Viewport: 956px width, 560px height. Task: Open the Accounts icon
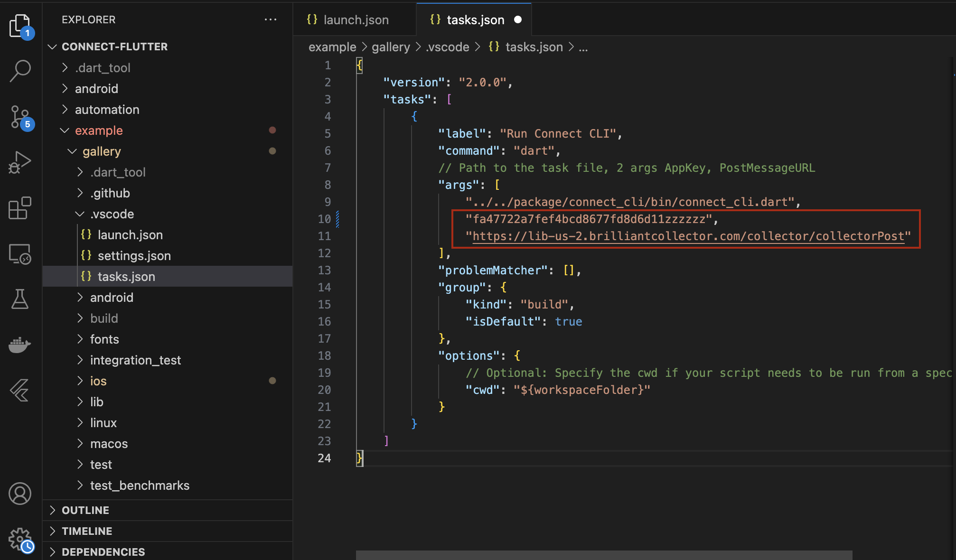[20, 494]
